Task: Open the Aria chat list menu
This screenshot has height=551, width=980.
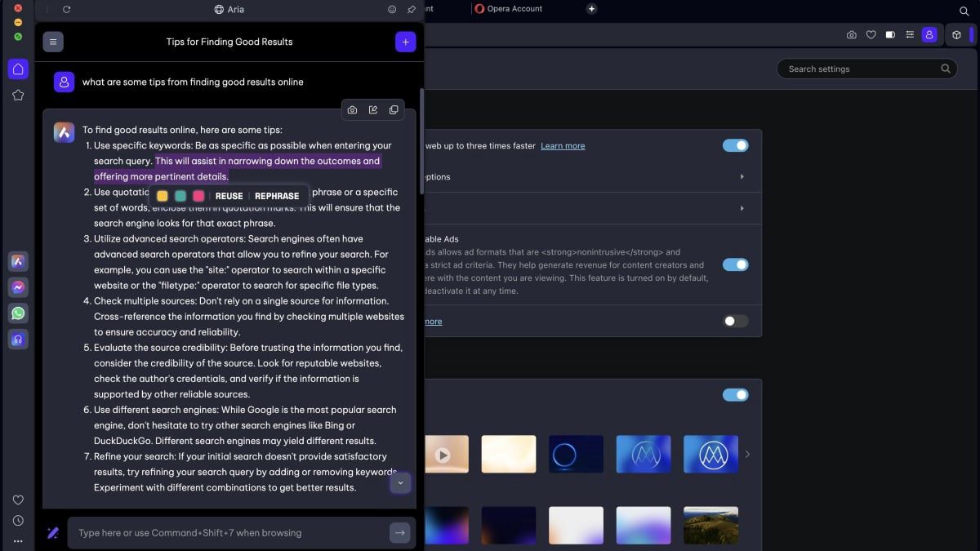Action: (x=53, y=42)
